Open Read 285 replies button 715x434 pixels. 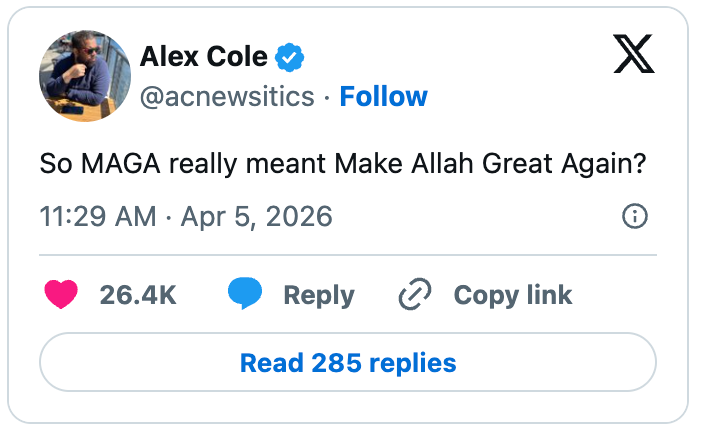348,362
